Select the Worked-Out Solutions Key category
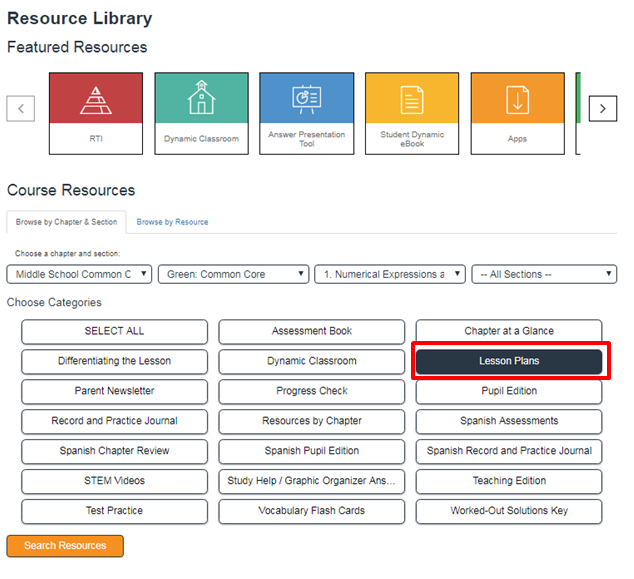 point(509,511)
